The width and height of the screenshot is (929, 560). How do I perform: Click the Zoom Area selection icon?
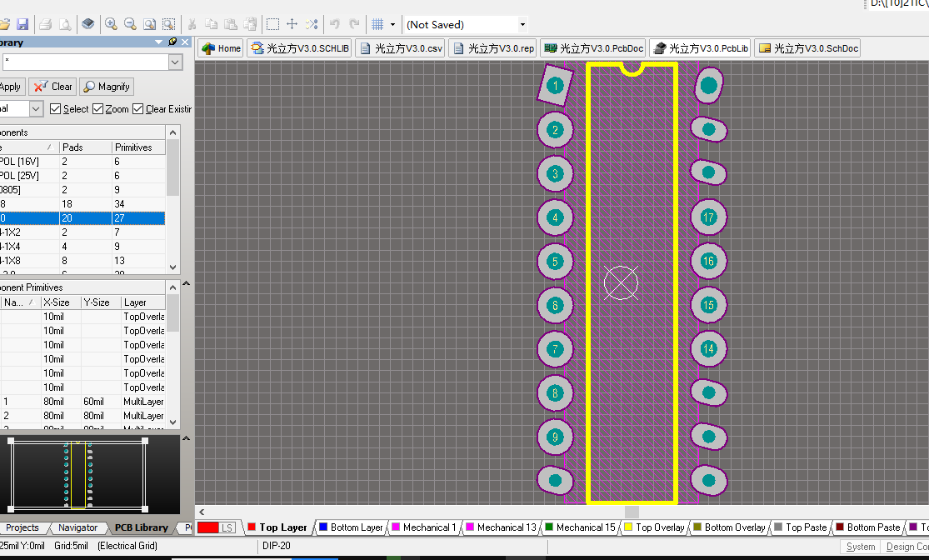click(169, 24)
